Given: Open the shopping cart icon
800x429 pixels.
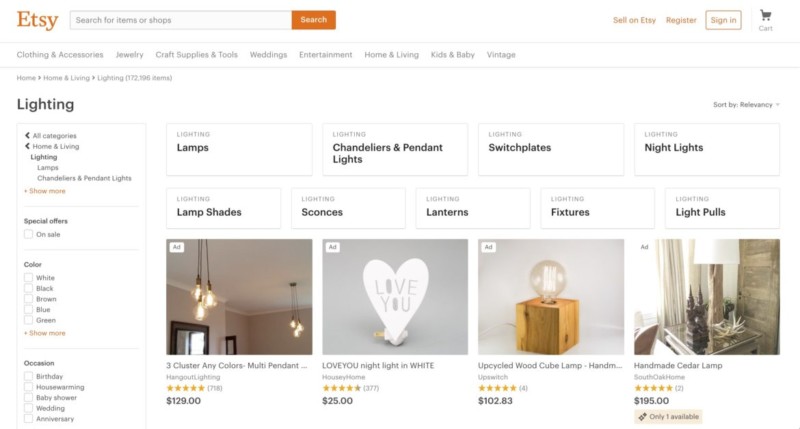Looking at the screenshot, I should [x=766, y=16].
